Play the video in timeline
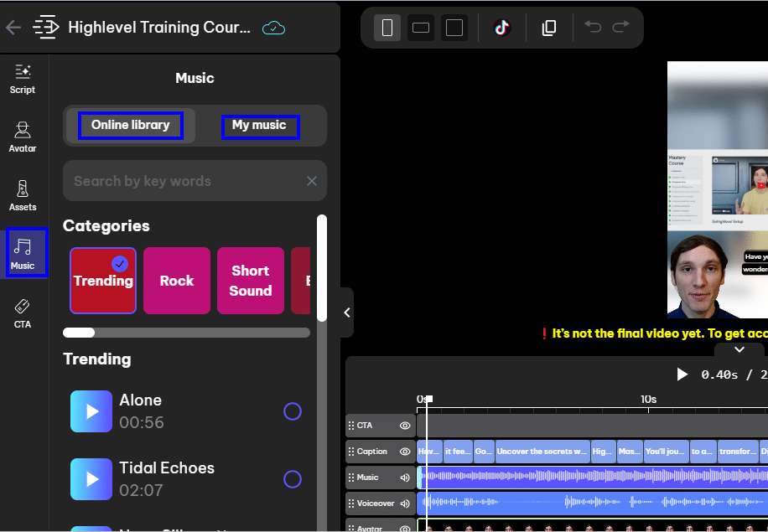768x532 pixels. pyautogui.click(x=682, y=374)
